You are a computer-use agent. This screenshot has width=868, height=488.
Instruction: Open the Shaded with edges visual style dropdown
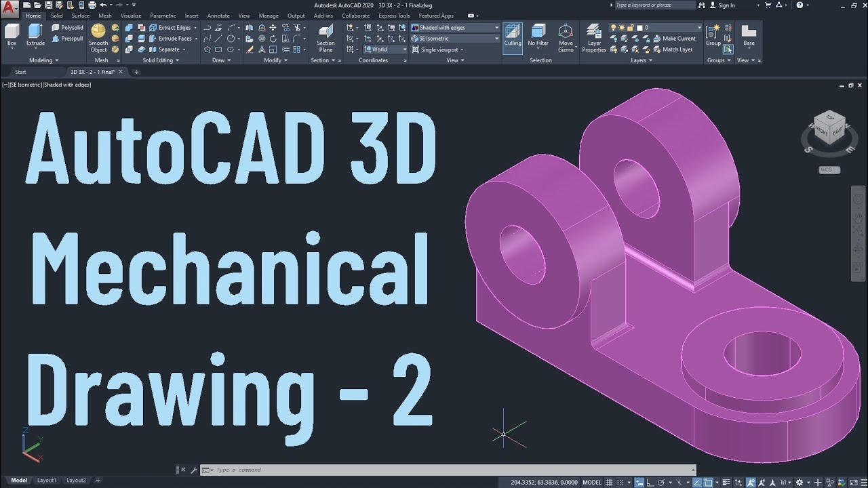point(455,28)
